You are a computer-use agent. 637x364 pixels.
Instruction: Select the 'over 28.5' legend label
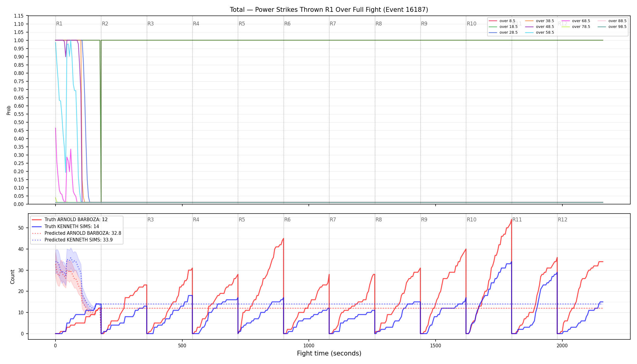point(509,32)
